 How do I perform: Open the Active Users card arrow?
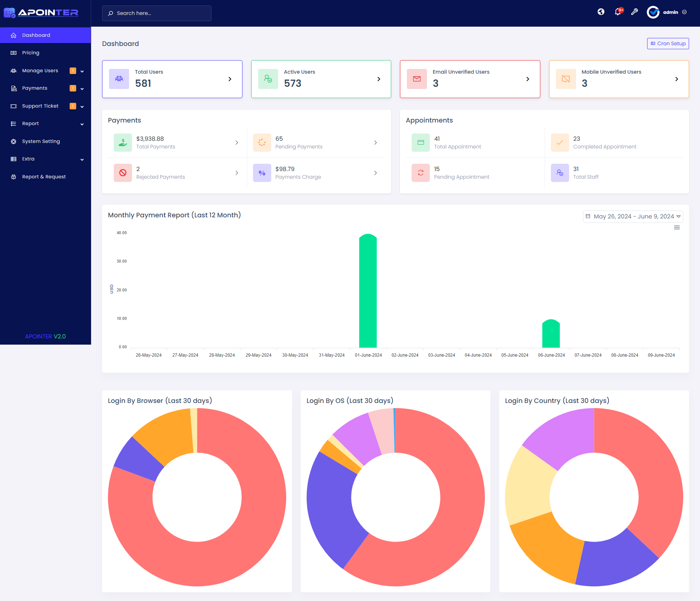coord(379,79)
